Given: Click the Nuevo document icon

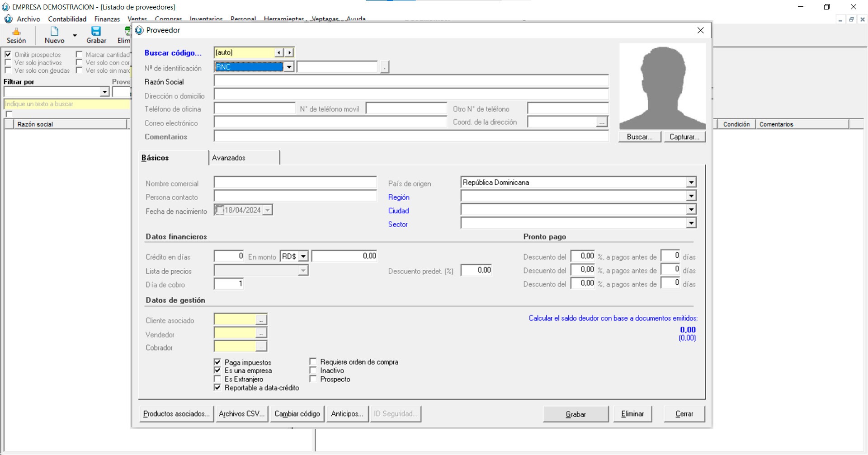Looking at the screenshot, I should 54,31.
